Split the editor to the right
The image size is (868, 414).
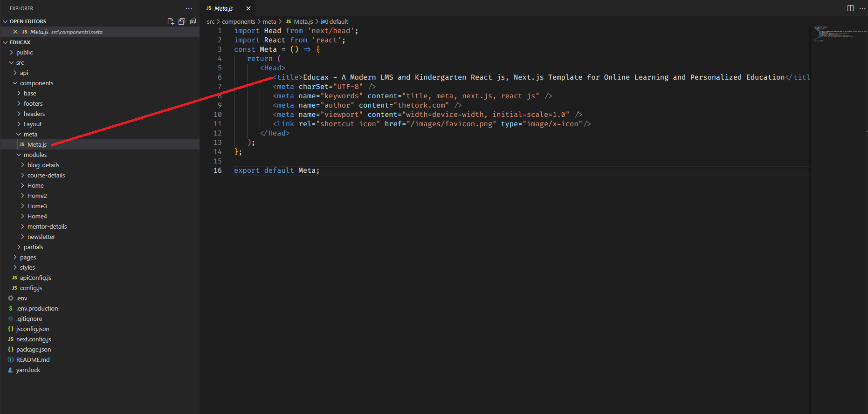pos(850,8)
